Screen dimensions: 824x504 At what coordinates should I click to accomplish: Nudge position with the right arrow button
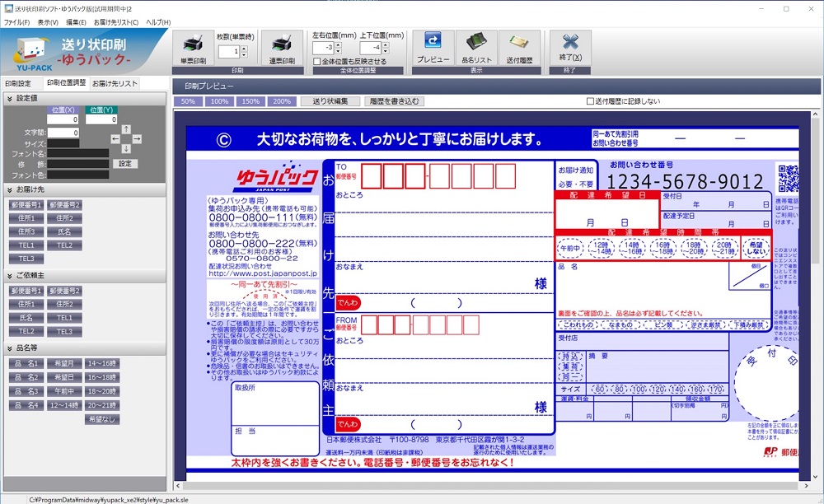pyautogui.click(x=137, y=138)
